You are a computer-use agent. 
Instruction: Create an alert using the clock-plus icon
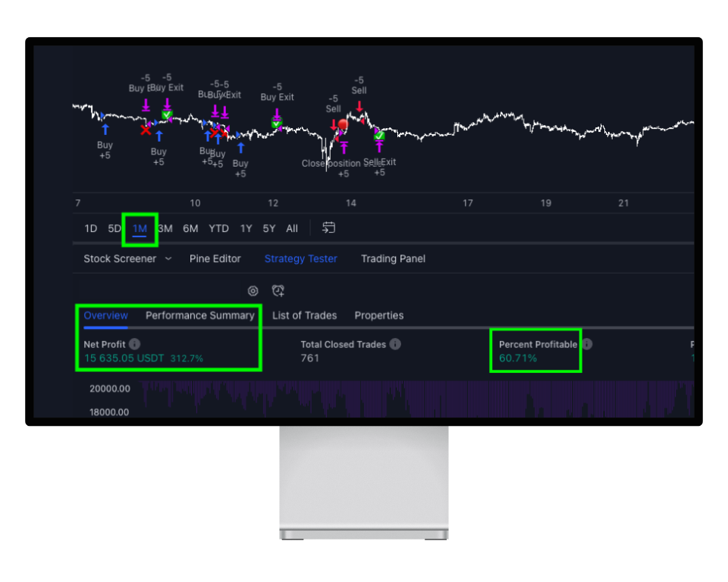click(278, 290)
